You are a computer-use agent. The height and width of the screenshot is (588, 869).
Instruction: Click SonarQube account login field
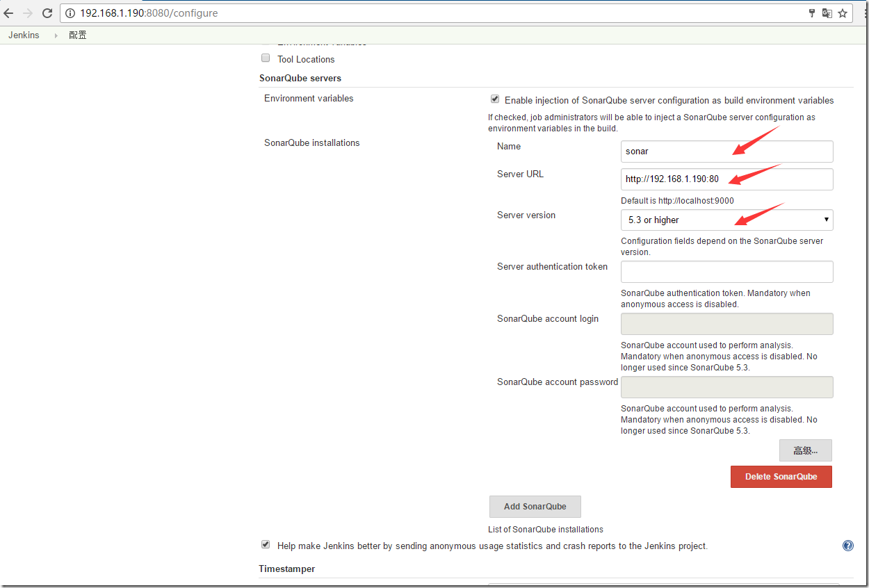click(x=726, y=324)
